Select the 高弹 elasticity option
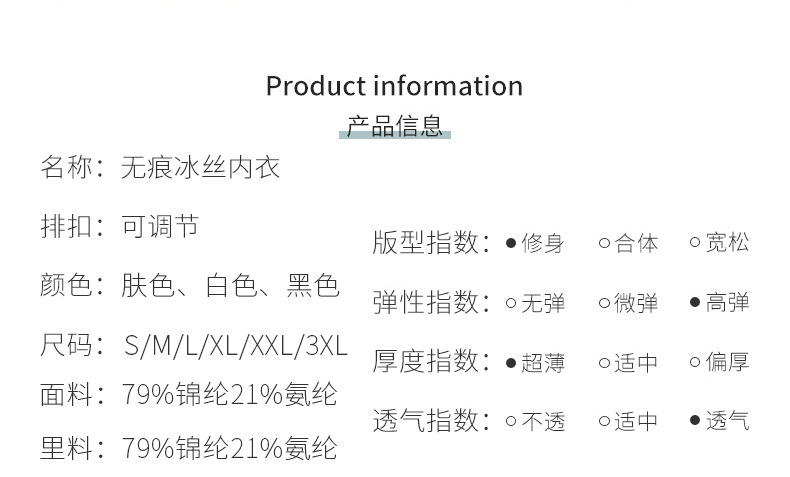 point(695,303)
